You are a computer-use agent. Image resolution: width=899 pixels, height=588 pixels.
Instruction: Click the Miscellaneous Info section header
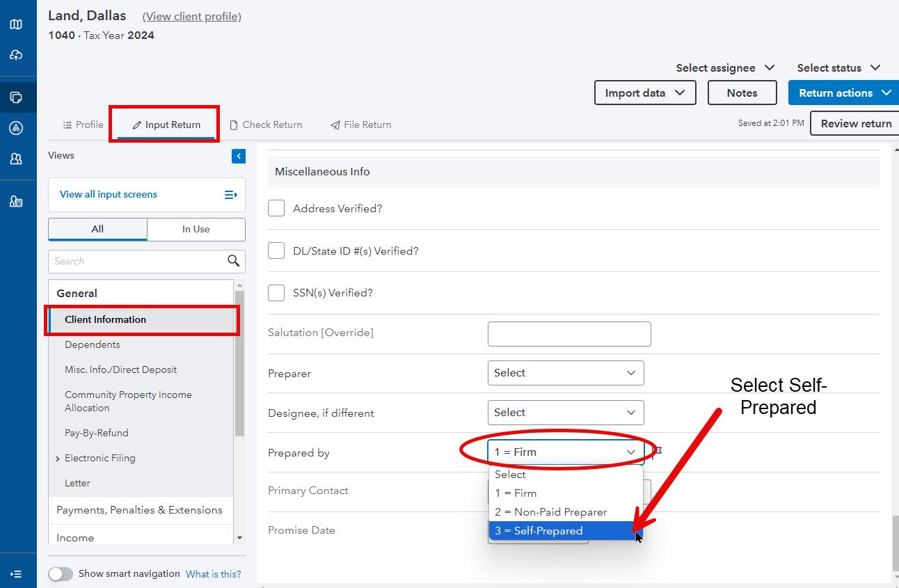(574, 171)
